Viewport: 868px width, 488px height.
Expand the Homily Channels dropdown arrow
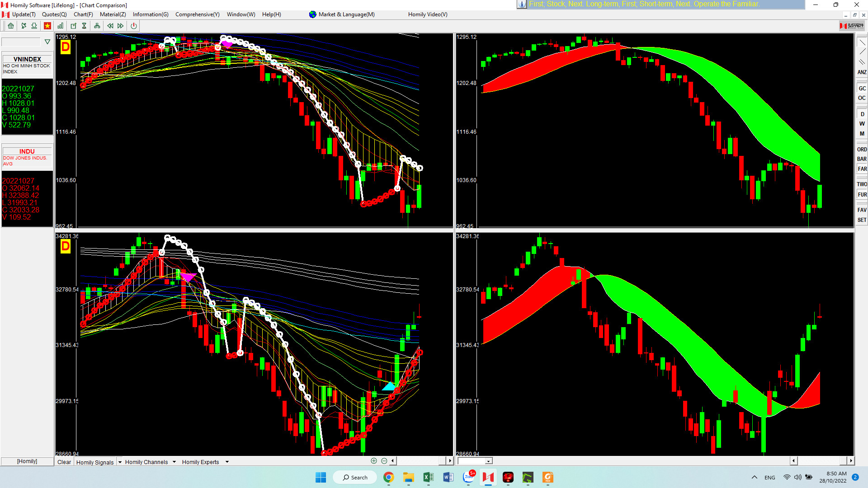coord(174,462)
